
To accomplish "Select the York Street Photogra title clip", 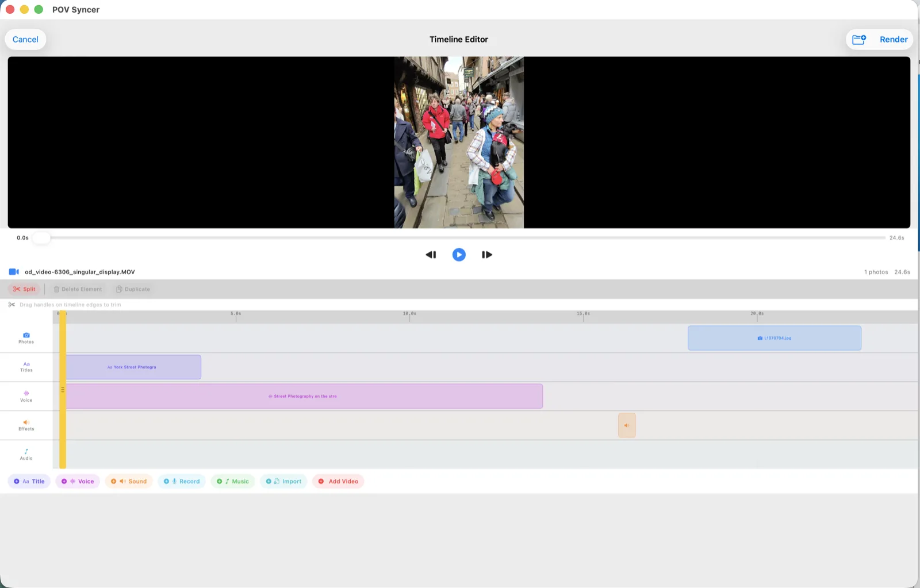I will [x=133, y=367].
